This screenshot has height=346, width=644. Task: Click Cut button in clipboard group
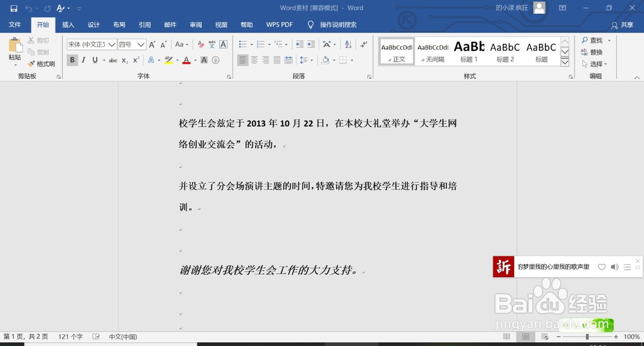click(39, 41)
